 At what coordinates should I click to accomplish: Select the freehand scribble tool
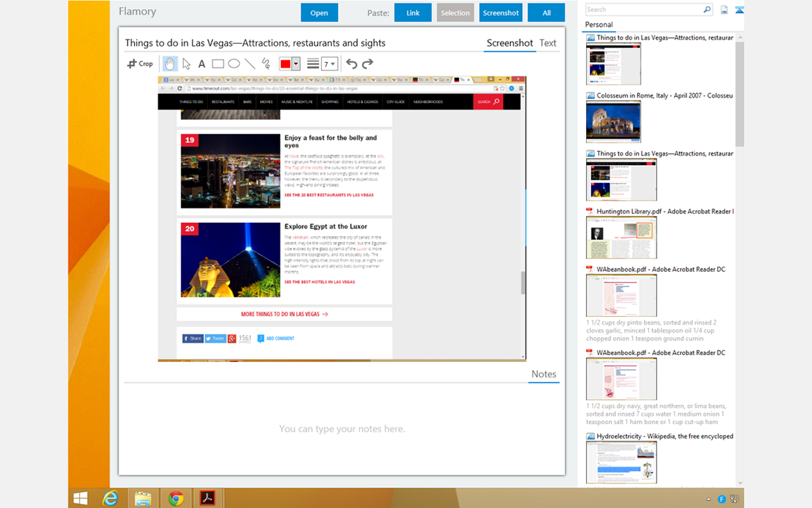pos(266,63)
